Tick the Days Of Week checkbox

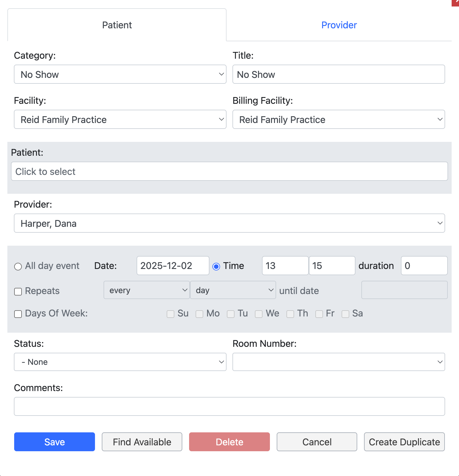[x=18, y=314]
